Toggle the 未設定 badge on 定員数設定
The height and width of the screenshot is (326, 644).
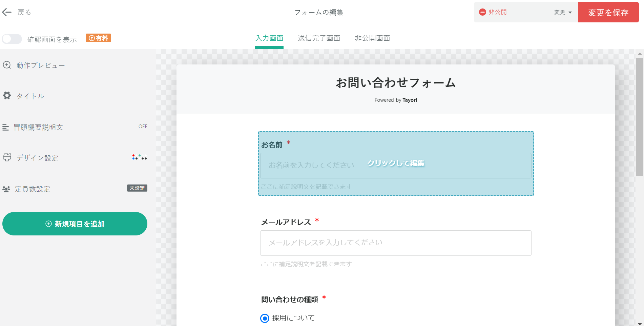click(137, 188)
